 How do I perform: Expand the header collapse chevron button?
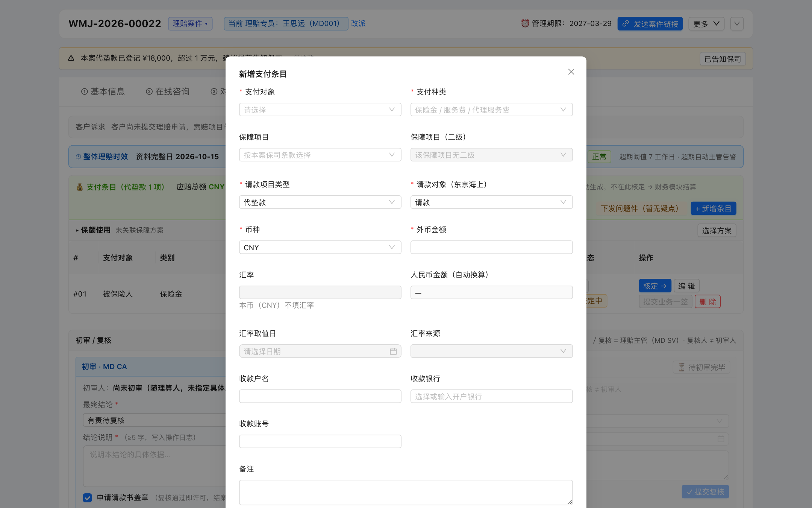click(x=737, y=24)
